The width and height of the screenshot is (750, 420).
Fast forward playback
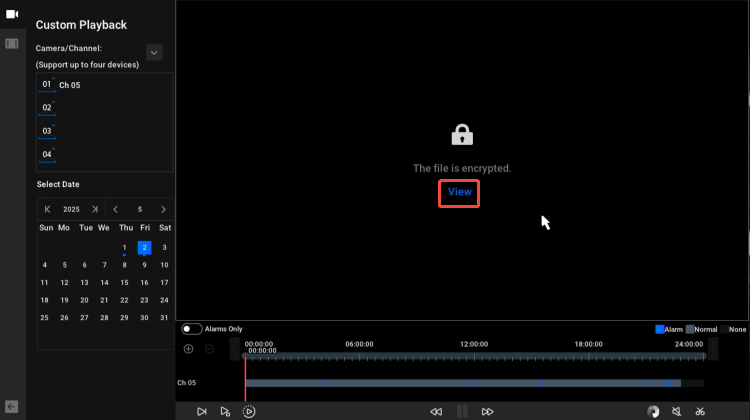pos(487,411)
